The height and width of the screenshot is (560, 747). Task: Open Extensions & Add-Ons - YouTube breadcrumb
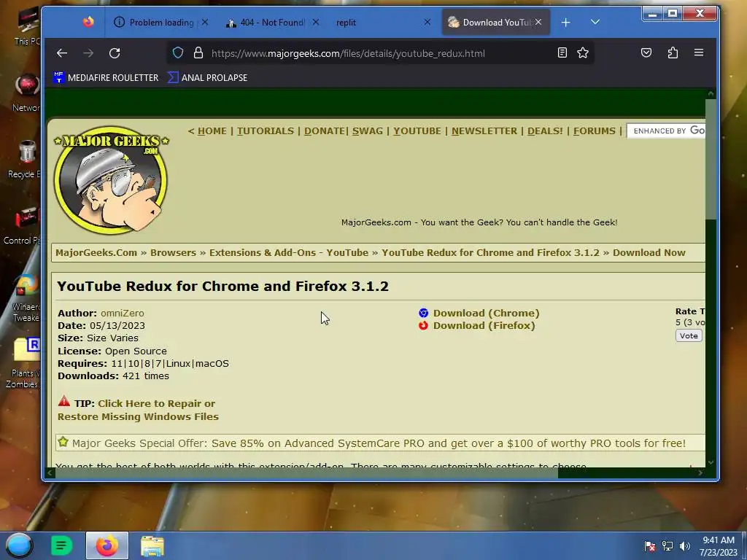pyautogui.click(x=289, y=253)
